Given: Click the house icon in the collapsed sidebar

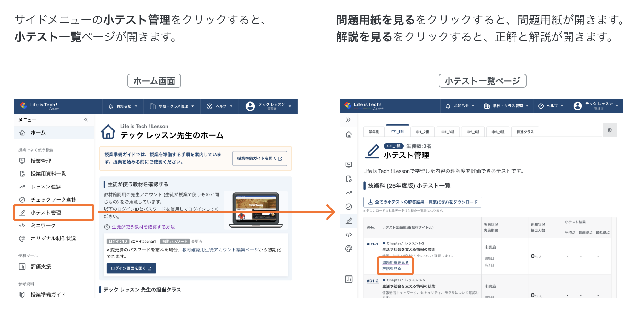Looking at the screenshot, I should (349, 134).
